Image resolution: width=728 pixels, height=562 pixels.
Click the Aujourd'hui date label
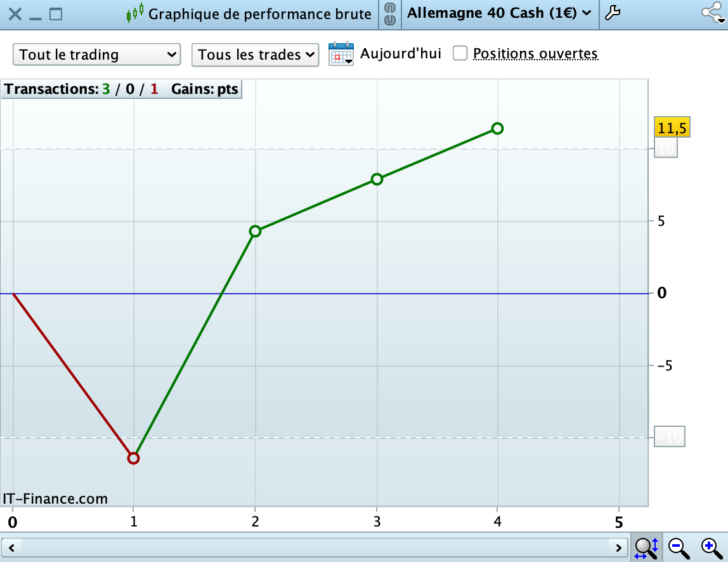(x=400, y=53)
